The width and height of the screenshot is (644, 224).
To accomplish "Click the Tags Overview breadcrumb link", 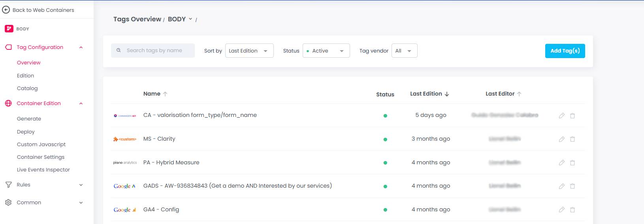I will [x=137, y=19].
